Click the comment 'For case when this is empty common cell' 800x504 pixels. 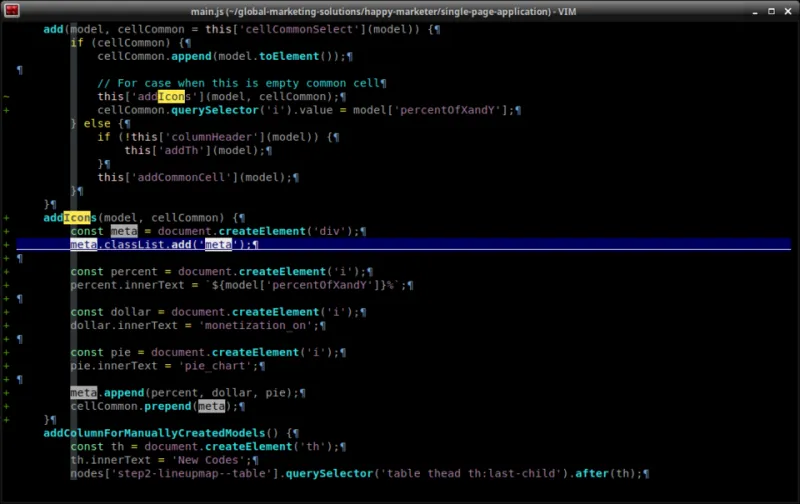point(242,83)
